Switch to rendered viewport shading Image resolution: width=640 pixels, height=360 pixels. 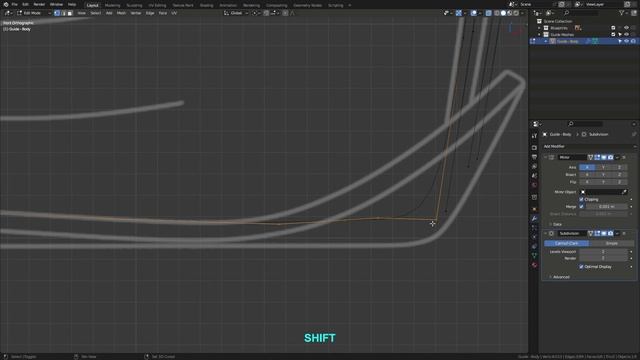516,13
